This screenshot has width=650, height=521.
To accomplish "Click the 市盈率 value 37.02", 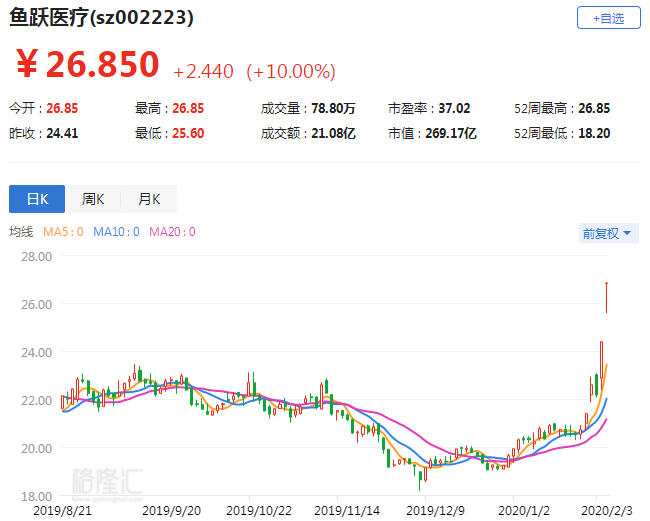I will click(454, 109).
